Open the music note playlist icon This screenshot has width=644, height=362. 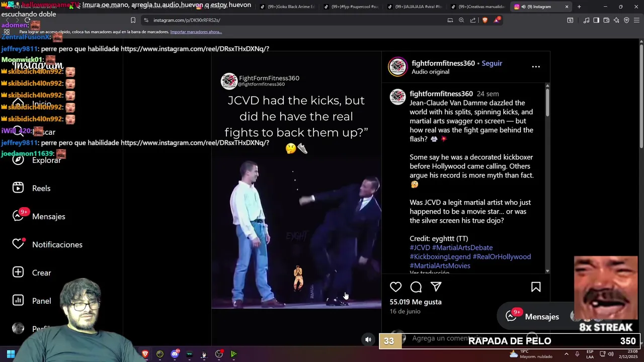click(586, 20)
